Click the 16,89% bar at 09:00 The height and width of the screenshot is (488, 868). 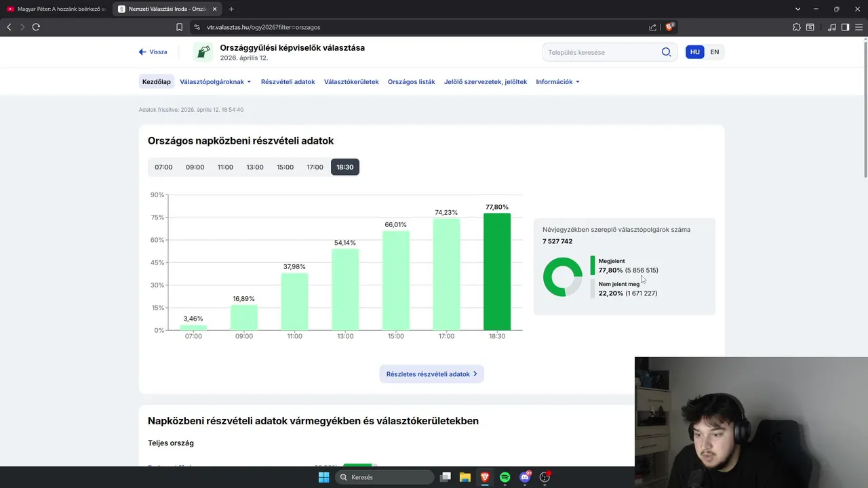(x=244, y=317)
